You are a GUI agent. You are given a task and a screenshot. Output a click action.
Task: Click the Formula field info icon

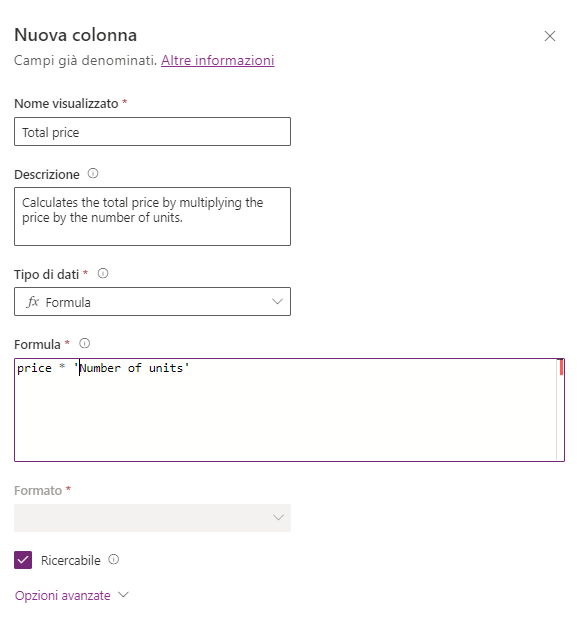pyautogui.click(x=84, y=343)
